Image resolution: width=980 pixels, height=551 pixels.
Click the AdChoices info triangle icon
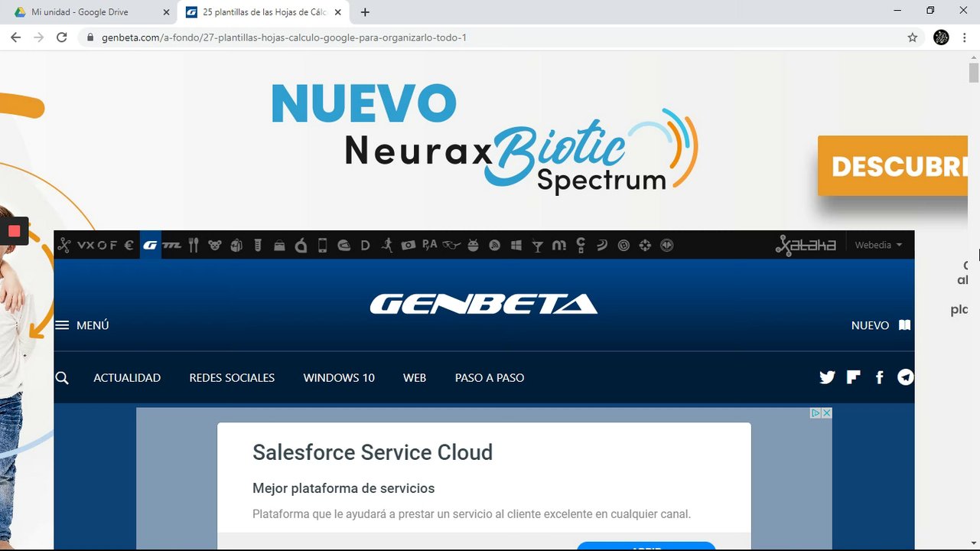[x=816, y=413]
